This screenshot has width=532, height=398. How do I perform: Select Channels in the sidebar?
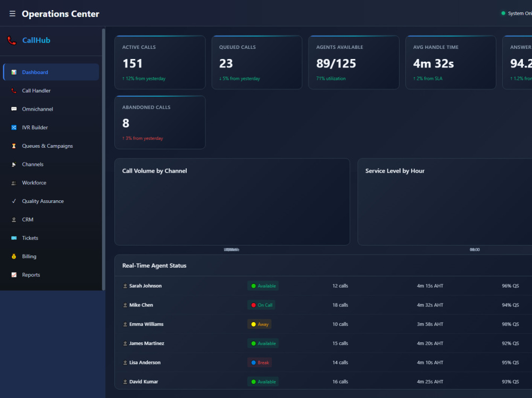point(51,164)
